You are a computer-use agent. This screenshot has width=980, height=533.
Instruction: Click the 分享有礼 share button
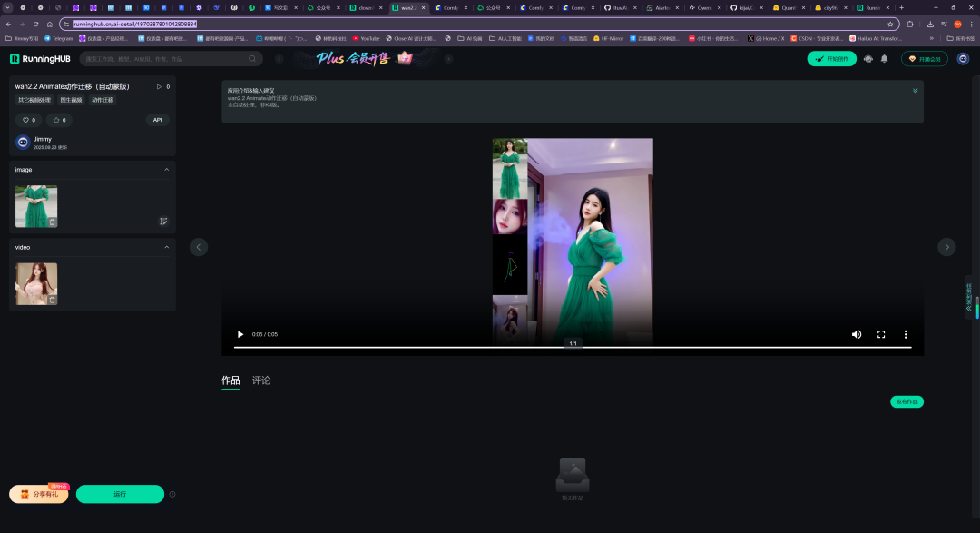[x=39, y=494]
